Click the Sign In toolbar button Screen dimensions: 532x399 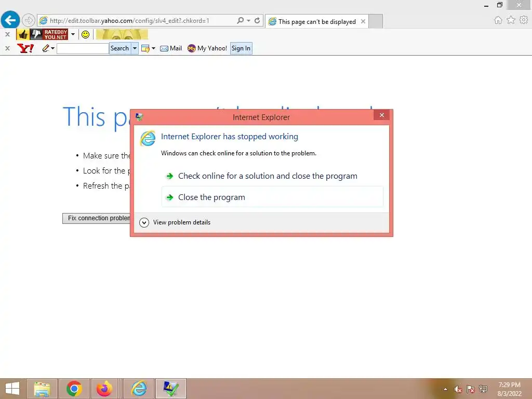tap(241, 48)
